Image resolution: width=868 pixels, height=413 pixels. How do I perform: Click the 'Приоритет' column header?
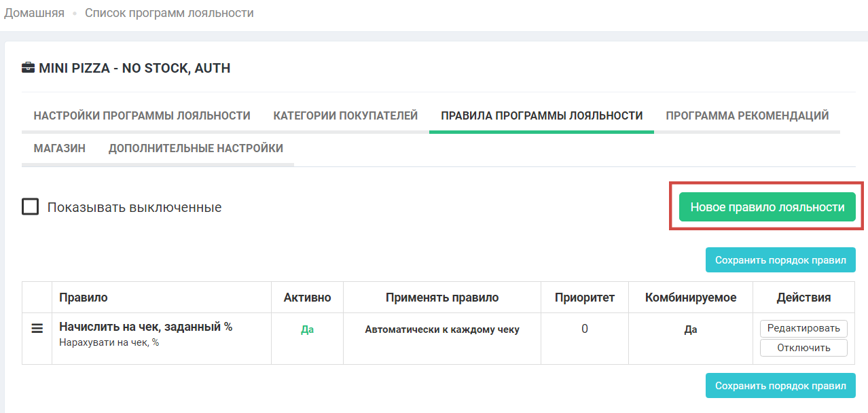(x=584, y=298)
